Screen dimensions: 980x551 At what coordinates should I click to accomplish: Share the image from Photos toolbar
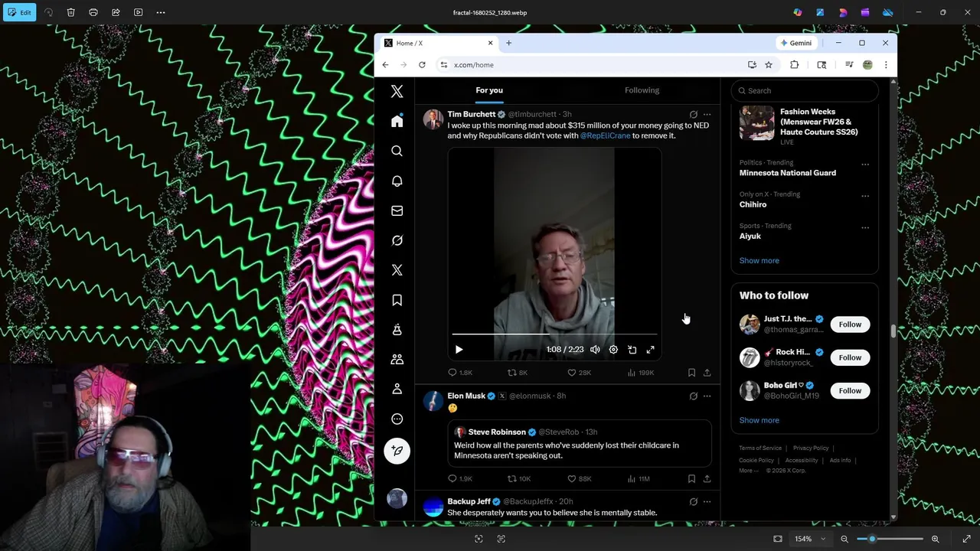(116, 12)
